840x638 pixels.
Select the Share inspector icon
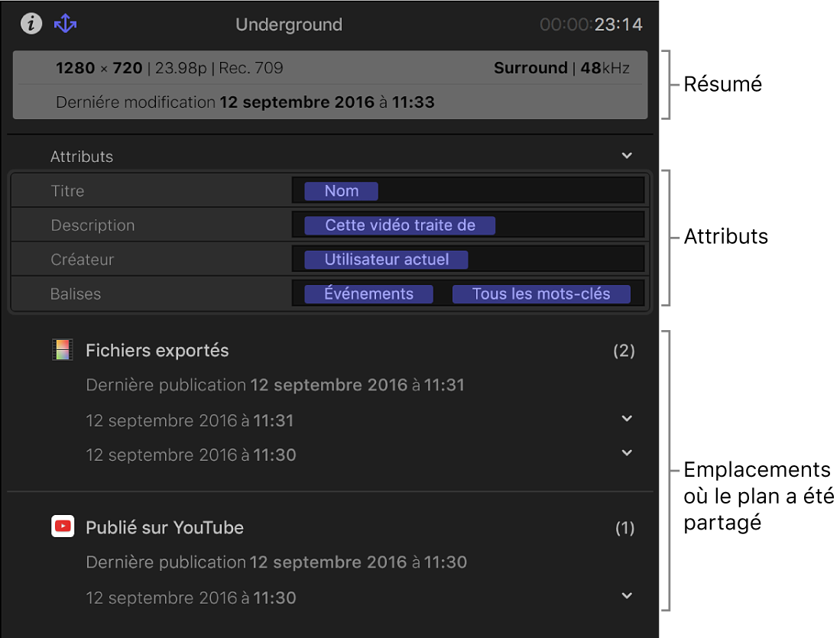[66, 24]
